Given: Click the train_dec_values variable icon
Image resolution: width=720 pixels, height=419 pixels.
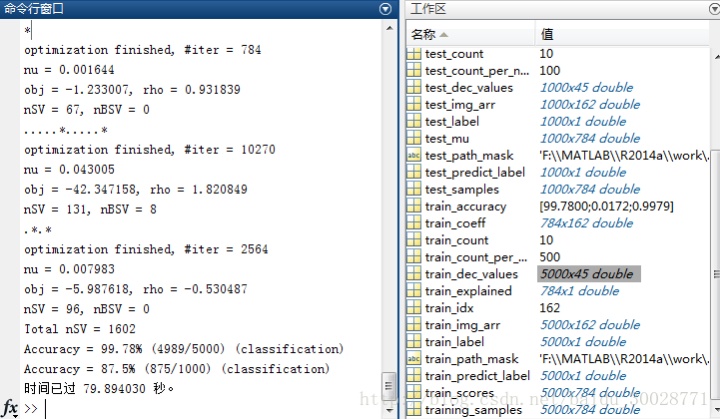Looking at the screenshot, I should click(413, 274).
